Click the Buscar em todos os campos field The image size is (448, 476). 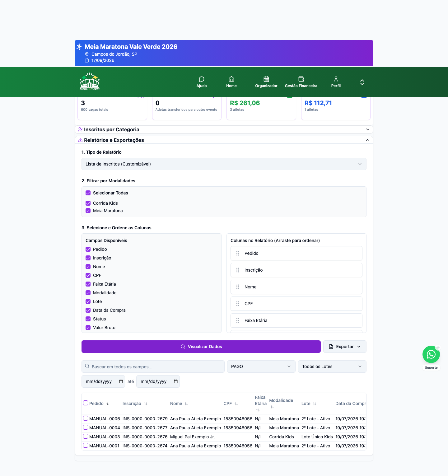(153, 366)
